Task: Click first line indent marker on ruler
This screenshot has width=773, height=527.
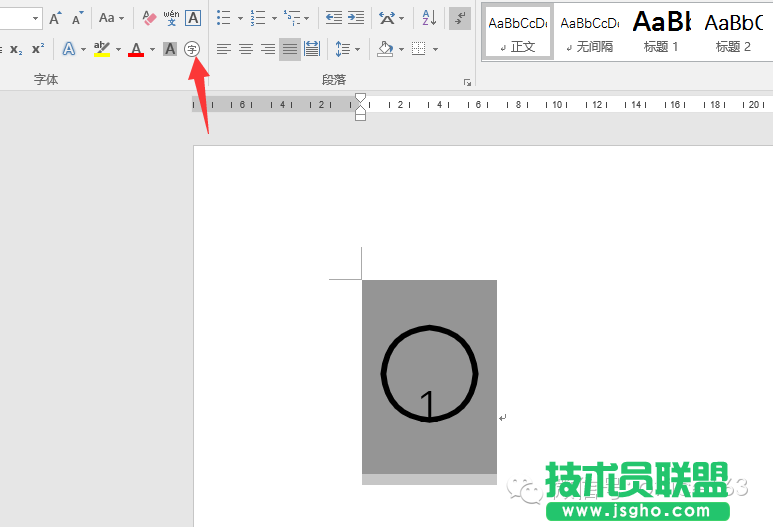Action: (x=360, y=99)
